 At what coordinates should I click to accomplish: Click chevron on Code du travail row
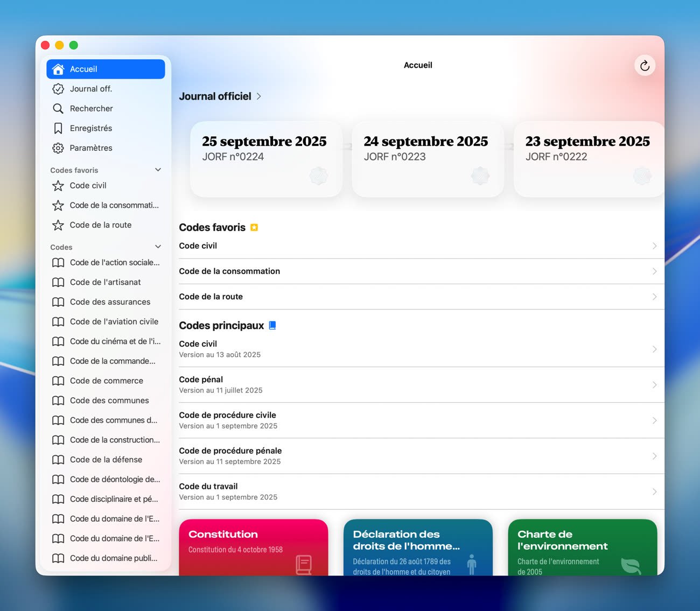click(654, 491)
